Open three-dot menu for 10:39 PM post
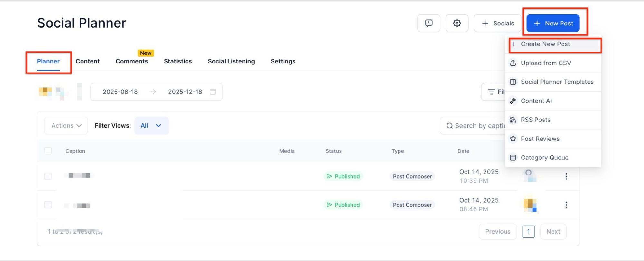This screenshot has width=644, height=261. (x=566, y=176)
